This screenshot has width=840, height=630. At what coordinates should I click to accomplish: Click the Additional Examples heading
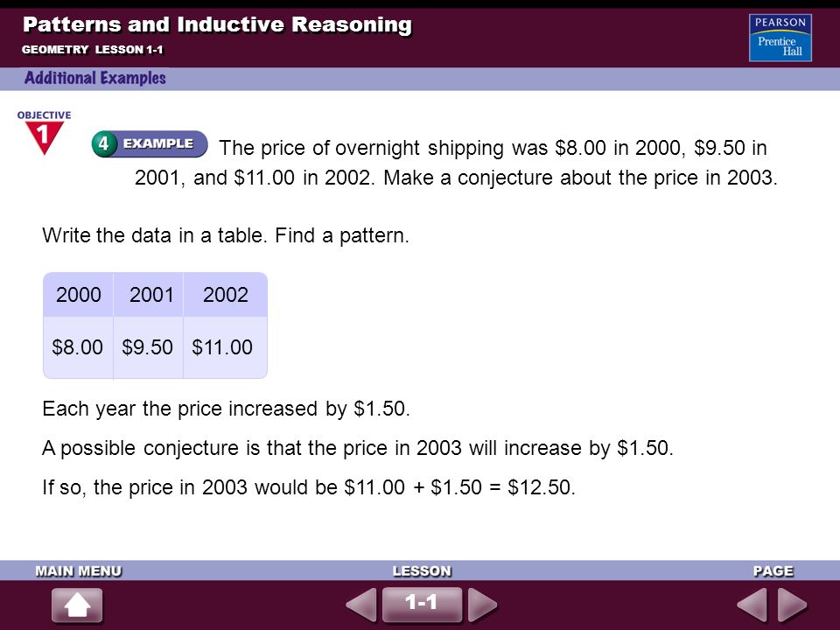coord(94,78)
